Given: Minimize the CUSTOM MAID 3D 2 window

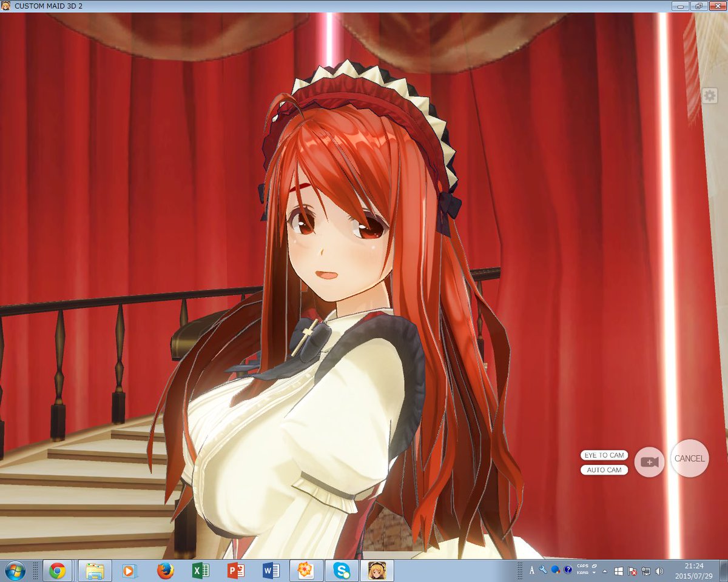Looking at the screenshot, I should [x=680, y=5].
